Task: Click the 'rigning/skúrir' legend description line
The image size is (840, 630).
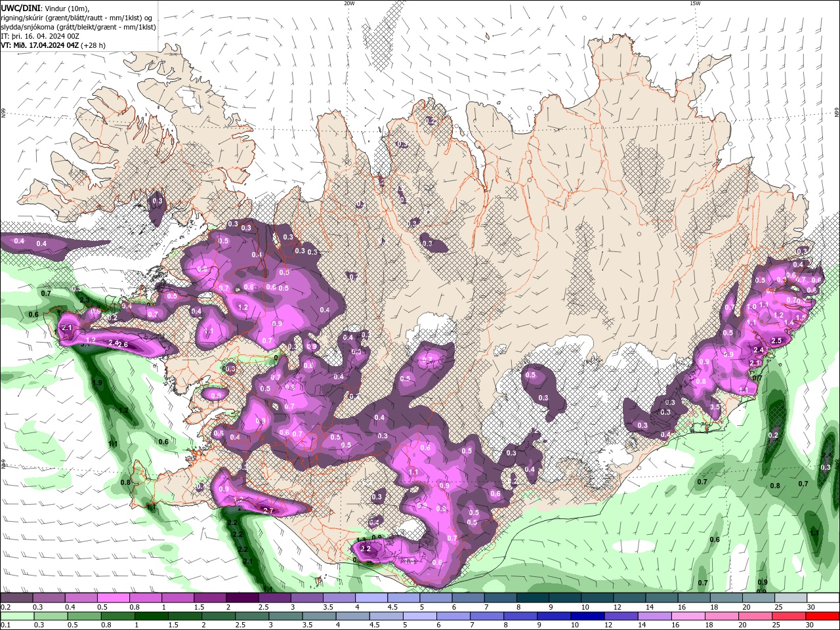Action: point(77,18)
